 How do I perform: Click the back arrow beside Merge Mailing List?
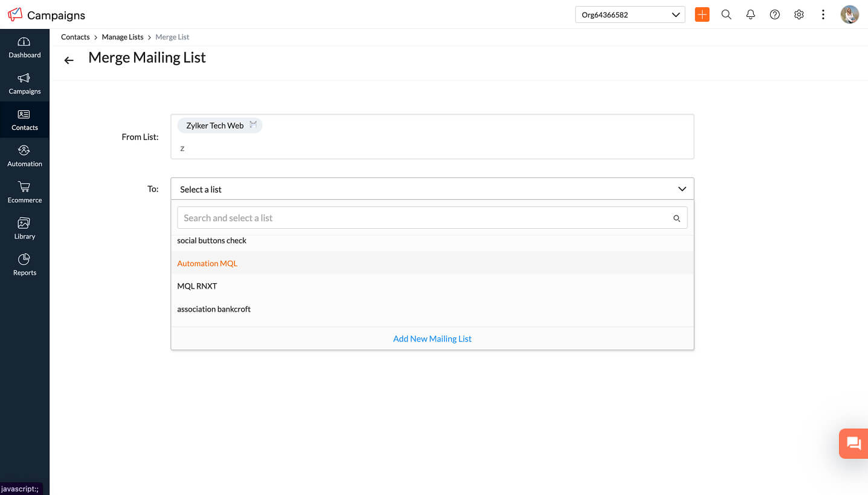(69, 60)
